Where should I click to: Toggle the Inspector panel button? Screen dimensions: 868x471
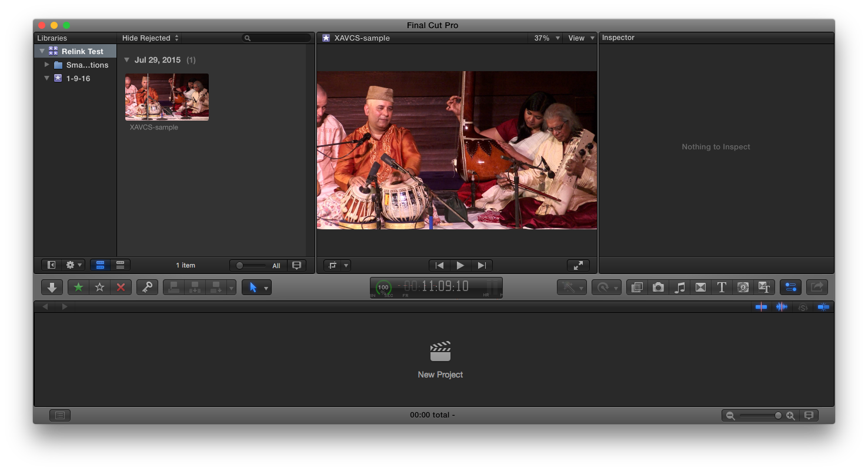(791, 288)
